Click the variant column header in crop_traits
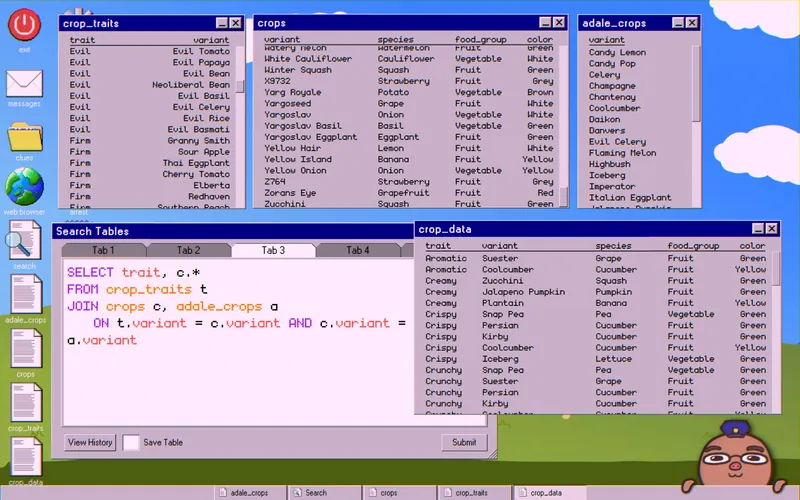Screen dimensions: 800x500 (x=211, y=40)
